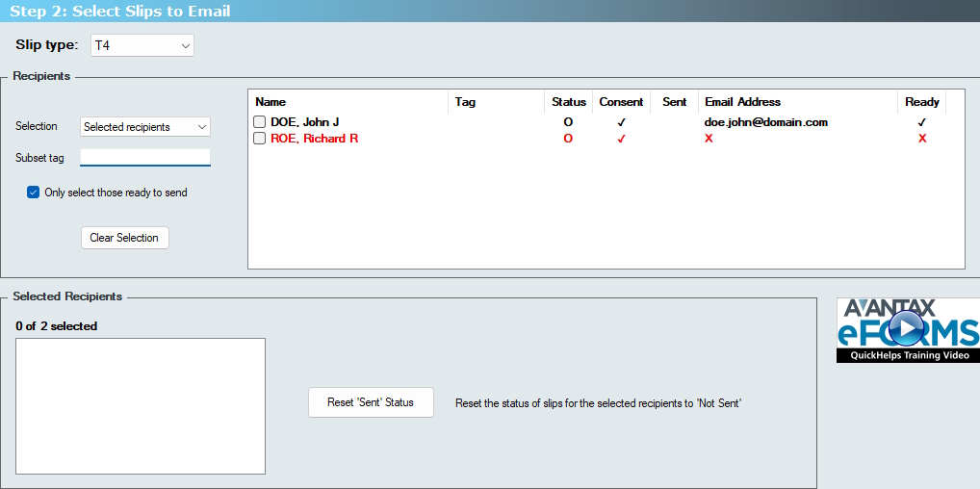The height and width of the screenshot is (489, 980).
Task: Click John Doe's status O indicator
Action: (568, 122)
